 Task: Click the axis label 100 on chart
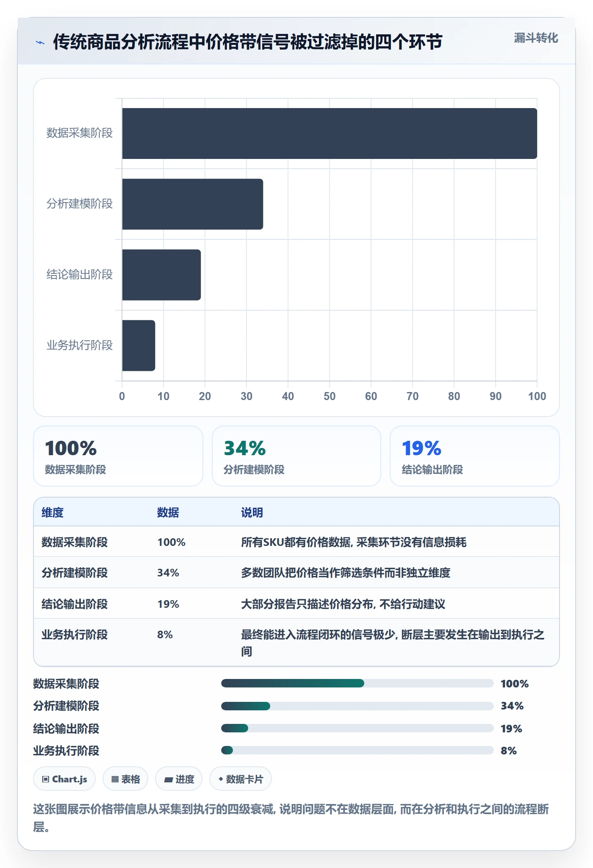click(537, 396)
